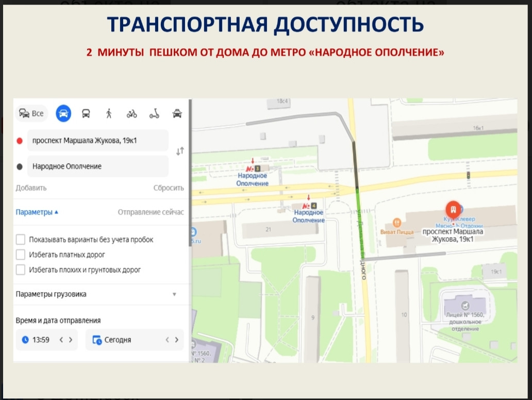
Task: Click the calendar icon beside 'Сегодня'
Action: [x=97, y=340]
